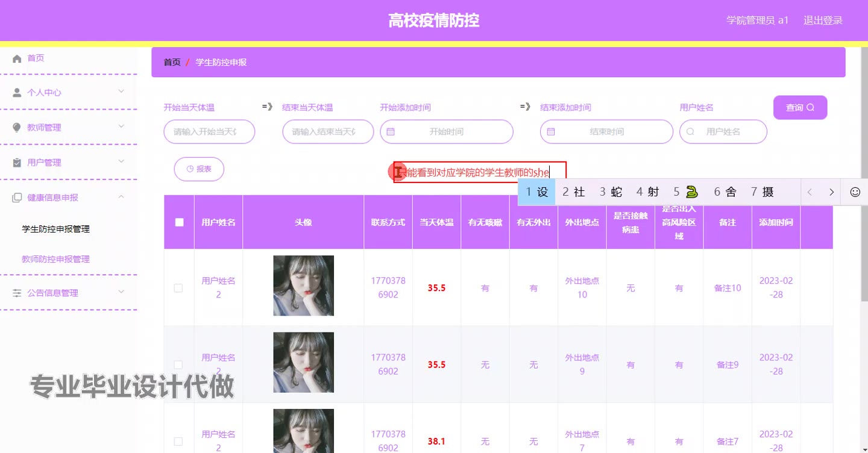Click the 查询 search button

click(x=800, y=107)
